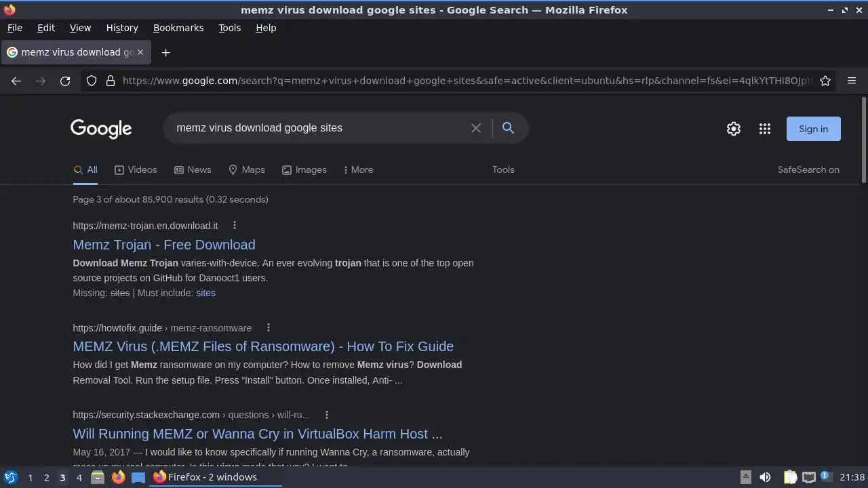Go to the Google logo homepage
Image resolution: width=868 pixels, height=488 pixels.
point(101,129)
